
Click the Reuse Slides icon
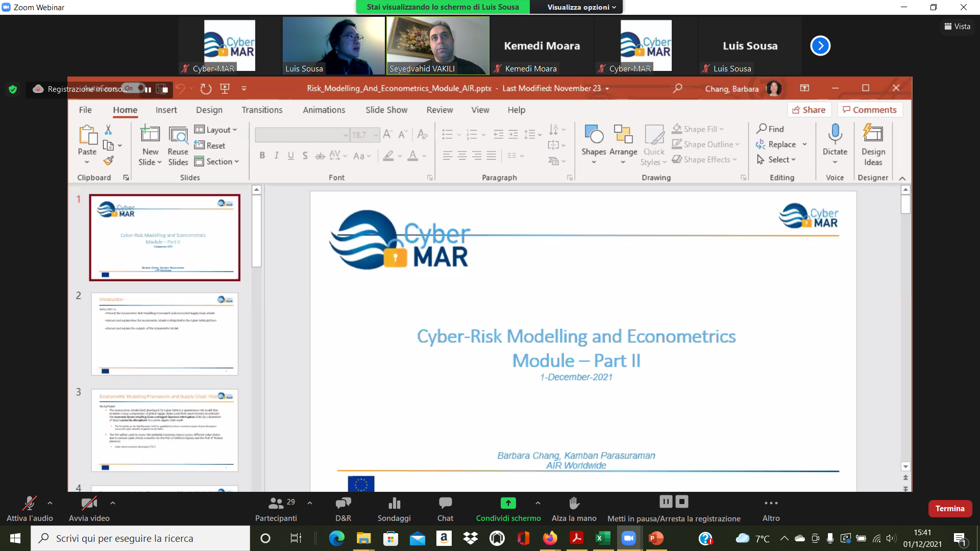click(x=178, y=135)
